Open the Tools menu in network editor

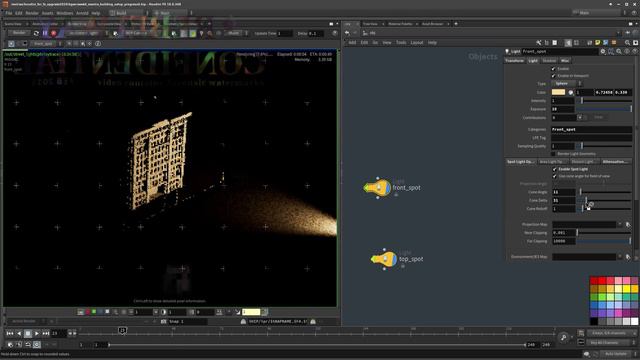[401, 42]
